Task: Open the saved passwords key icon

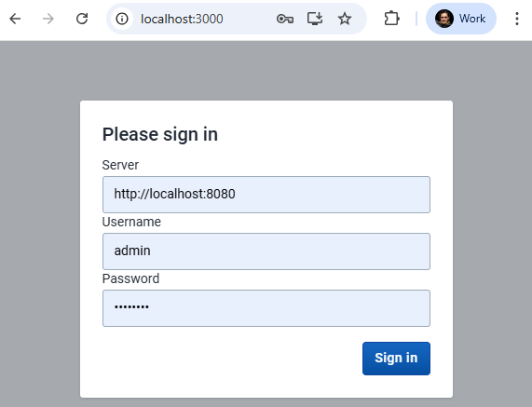Action: point(285,19)
